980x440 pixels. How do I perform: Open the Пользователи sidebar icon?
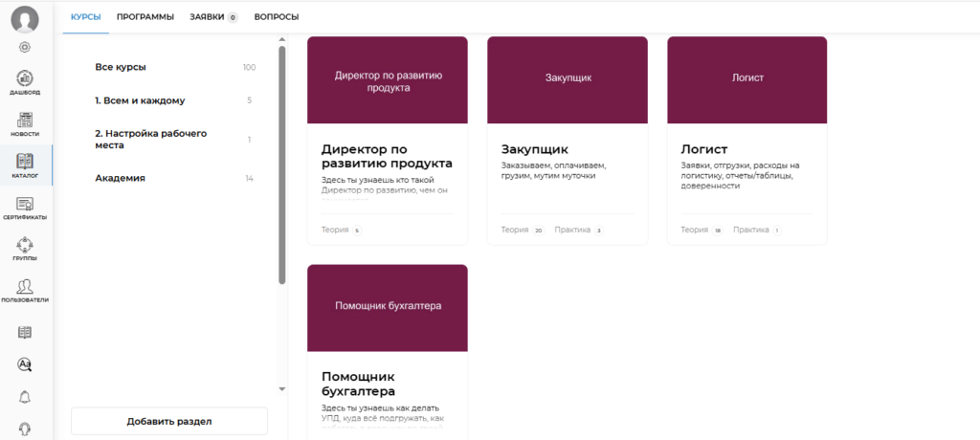coord(25,291)
